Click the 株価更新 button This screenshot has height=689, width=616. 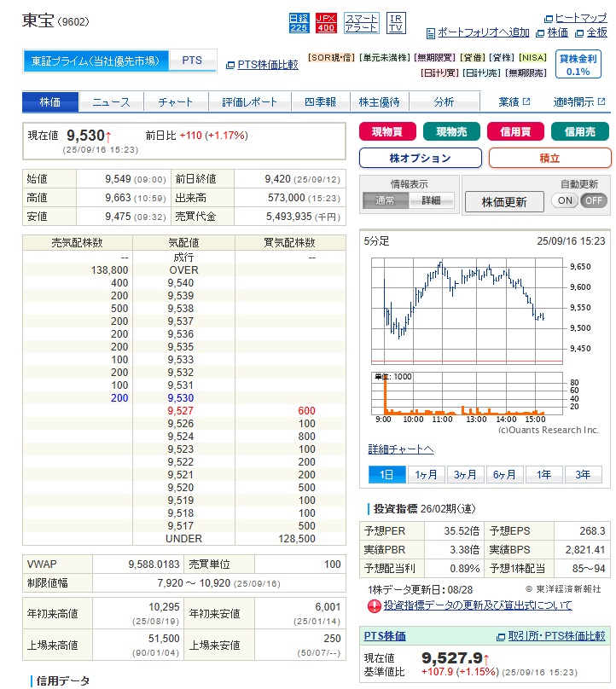click(x=504, y=202)
